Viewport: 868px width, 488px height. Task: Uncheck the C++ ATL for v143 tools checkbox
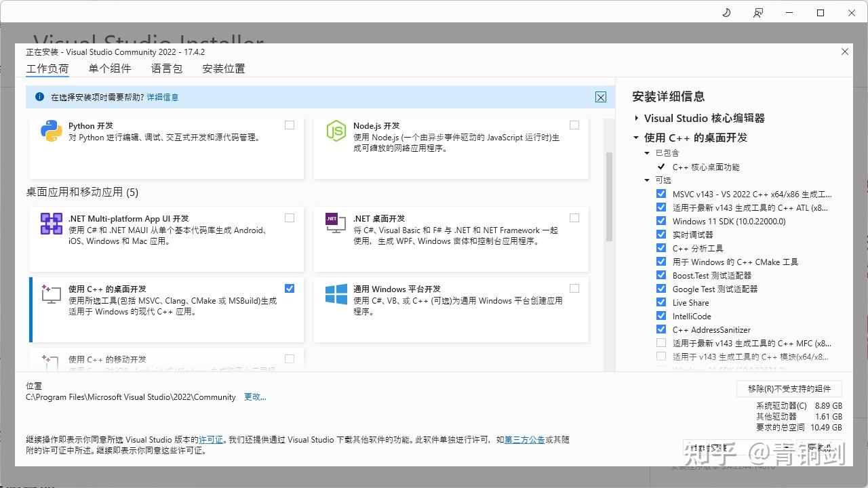click(661, 207)
